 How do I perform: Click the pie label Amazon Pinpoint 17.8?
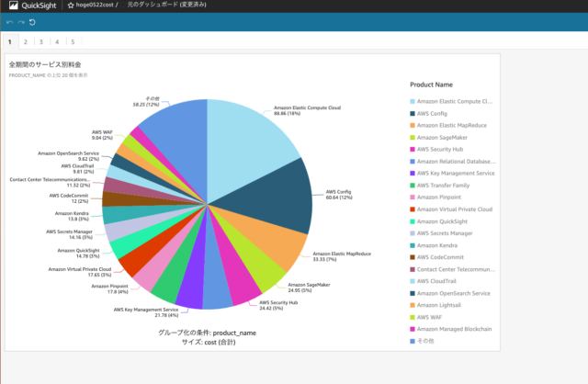(110, 288)
